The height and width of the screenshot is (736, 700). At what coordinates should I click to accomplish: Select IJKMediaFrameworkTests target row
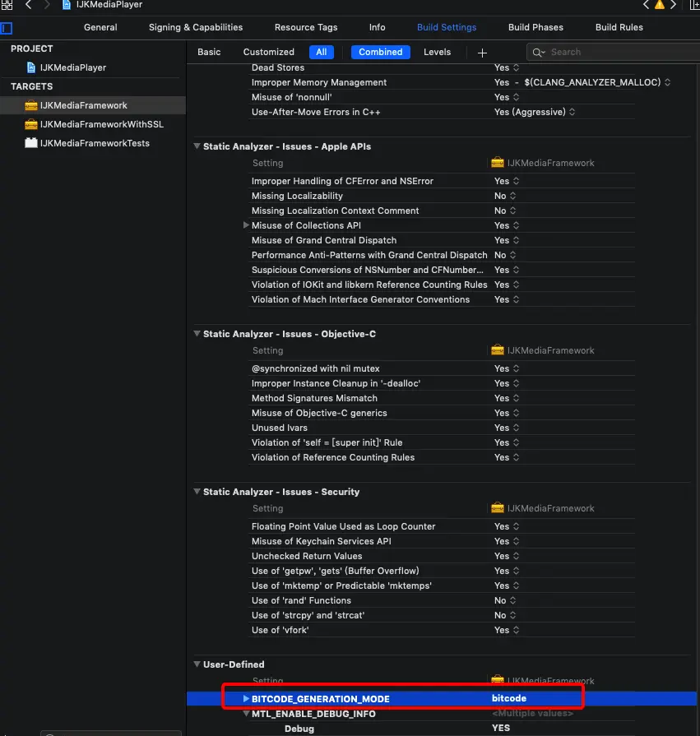coord(93,143)
